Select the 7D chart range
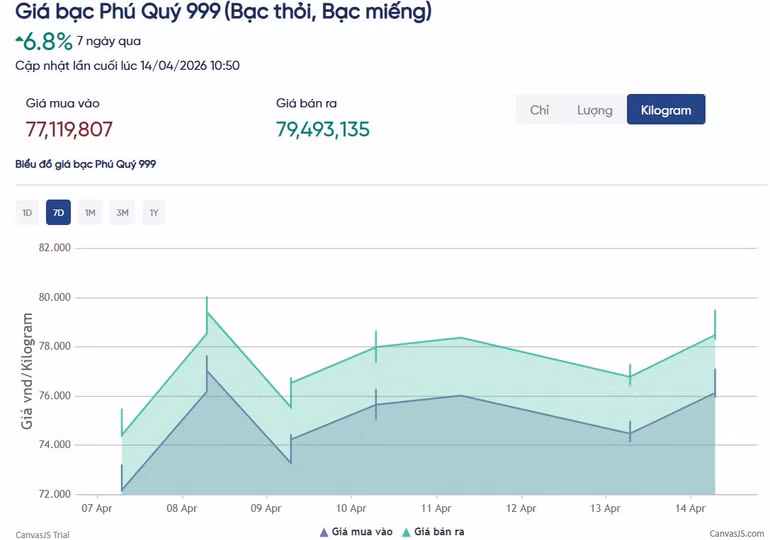Image resolution: width=770 pixels, height=540 pixels. coord(58,213)
